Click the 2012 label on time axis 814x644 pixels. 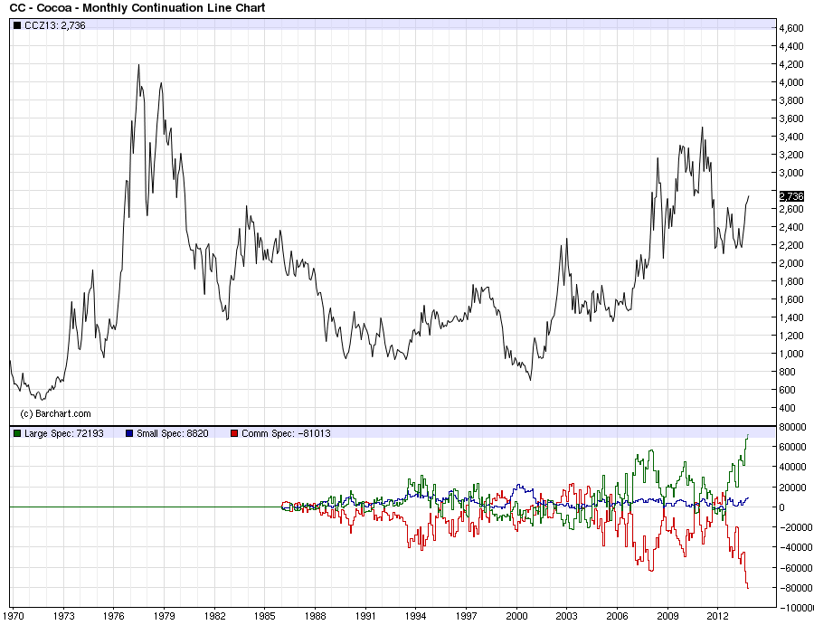pyautogui.click(x=718, y=616)
